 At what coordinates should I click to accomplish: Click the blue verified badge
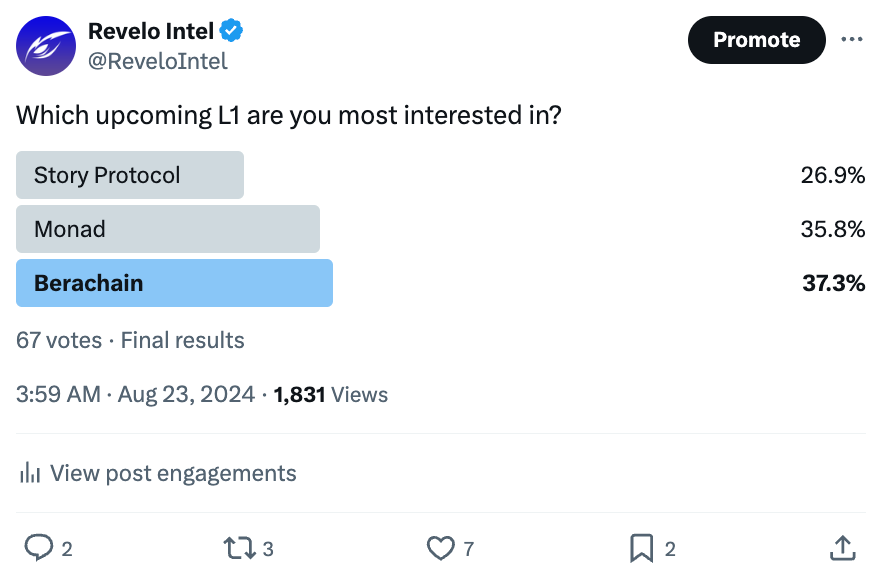231,30
